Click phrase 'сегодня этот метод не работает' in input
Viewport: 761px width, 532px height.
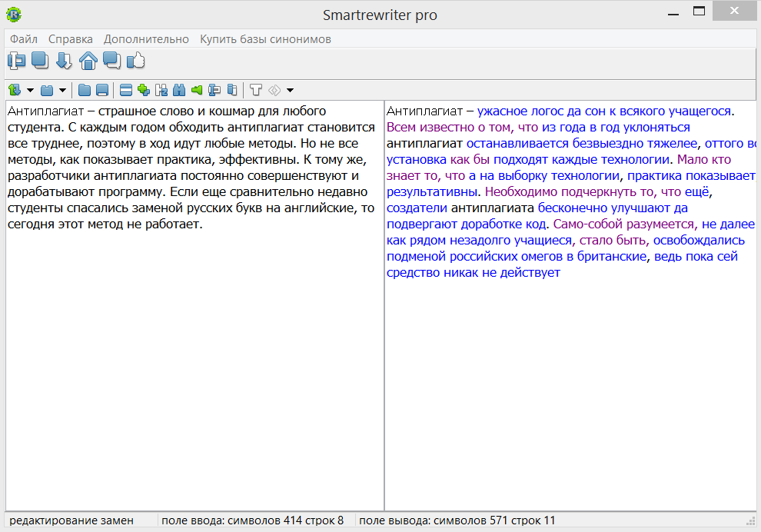coord(105,224)
